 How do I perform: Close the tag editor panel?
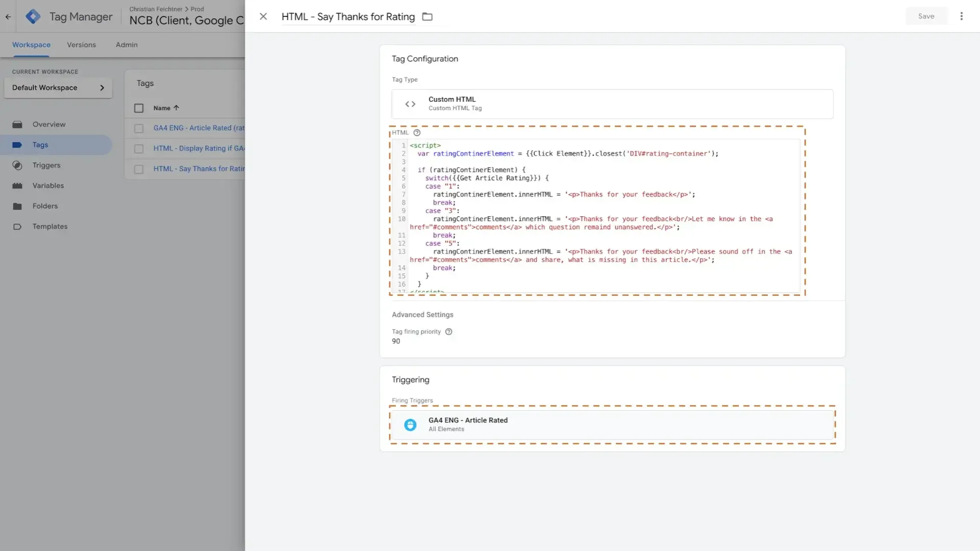point(263,16)
